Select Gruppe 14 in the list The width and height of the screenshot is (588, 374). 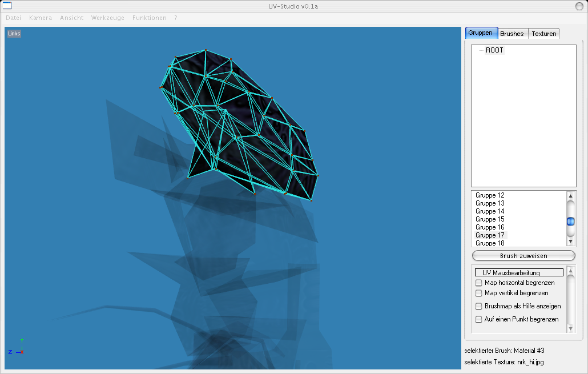click(x=490, y=211)
